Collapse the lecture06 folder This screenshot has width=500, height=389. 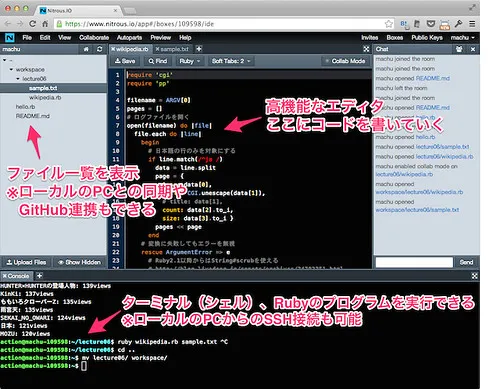tap(18, 79)
